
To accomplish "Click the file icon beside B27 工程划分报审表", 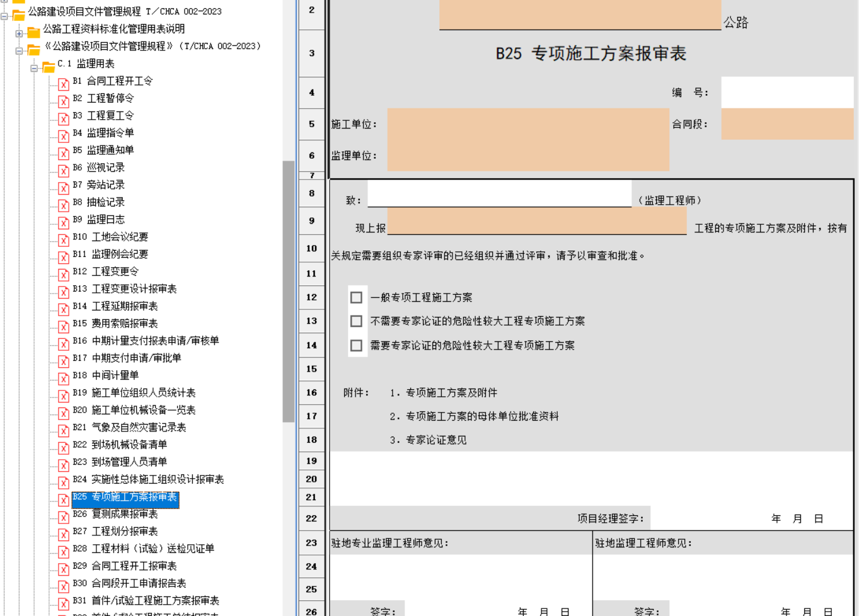I will click(64, 534).
